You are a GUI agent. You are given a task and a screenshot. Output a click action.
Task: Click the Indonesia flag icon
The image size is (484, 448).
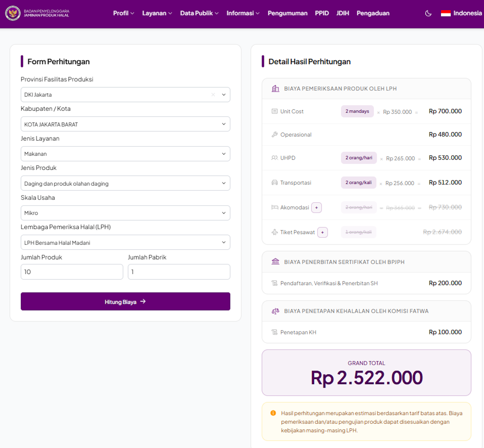click(x=445, y=13)
